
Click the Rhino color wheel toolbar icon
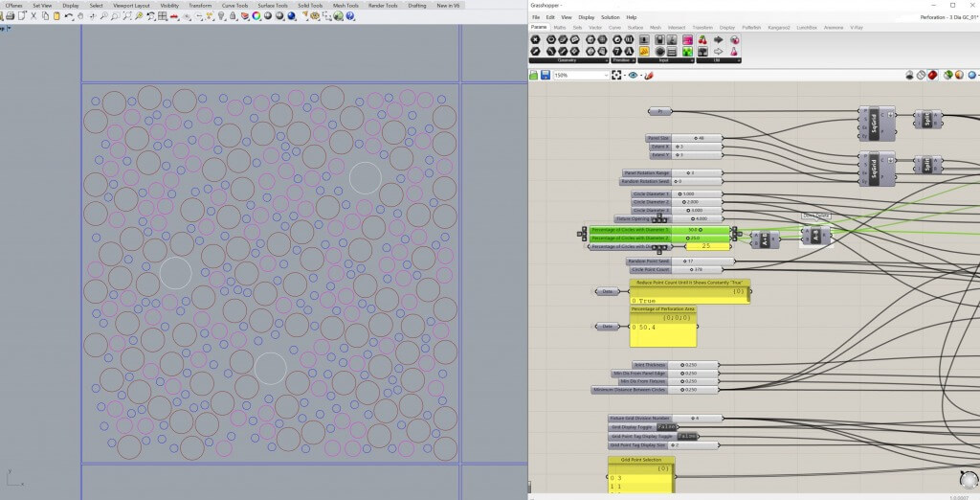pyautogui.click(x=257, y=16)
